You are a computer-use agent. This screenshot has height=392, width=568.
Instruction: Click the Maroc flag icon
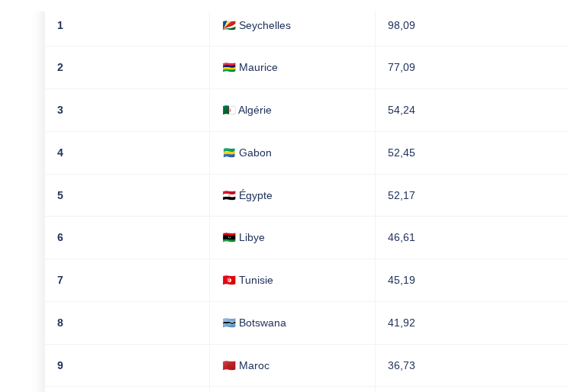point(229,365)
